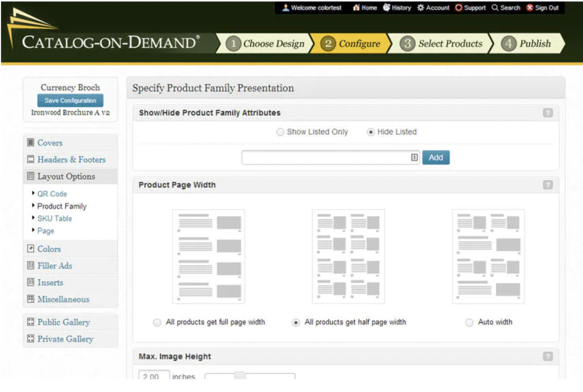Open the attribute dropdown arrow beside Add
This screenshot has width=583, height=392.
click(414, 158)
